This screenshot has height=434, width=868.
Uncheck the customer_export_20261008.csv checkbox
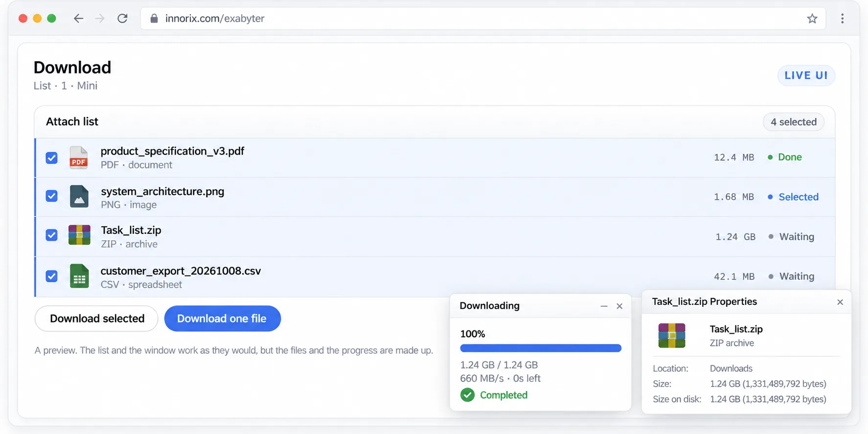click(x=51, y=276)
